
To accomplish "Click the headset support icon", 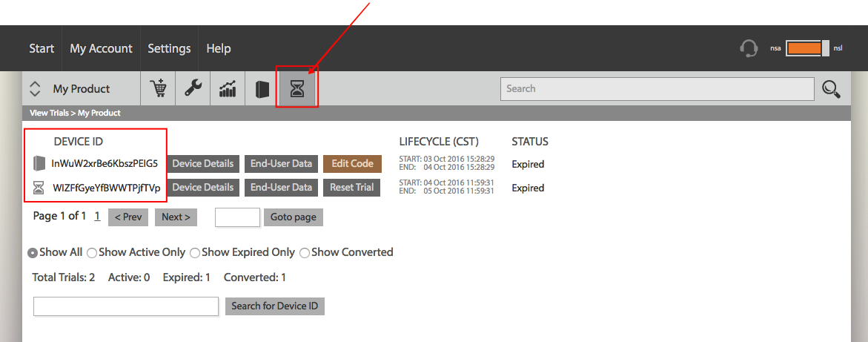I will pyautogui.click(x=749, y=48).
